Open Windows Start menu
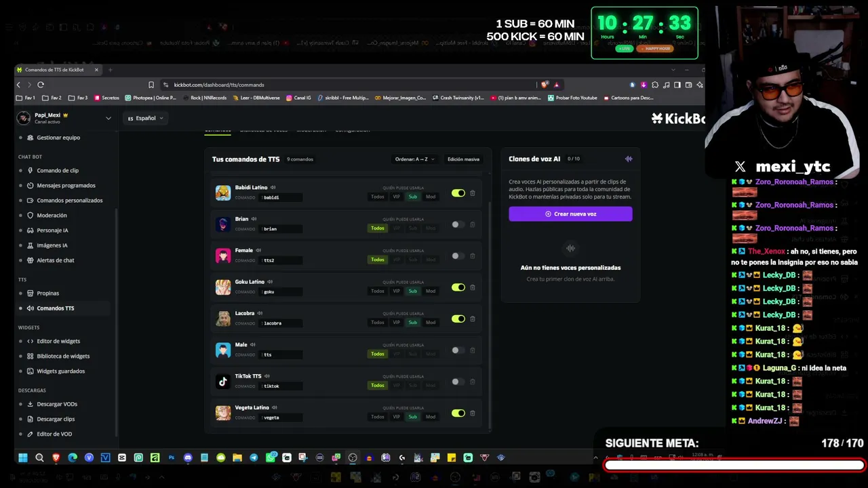 (x=23, y=457)
